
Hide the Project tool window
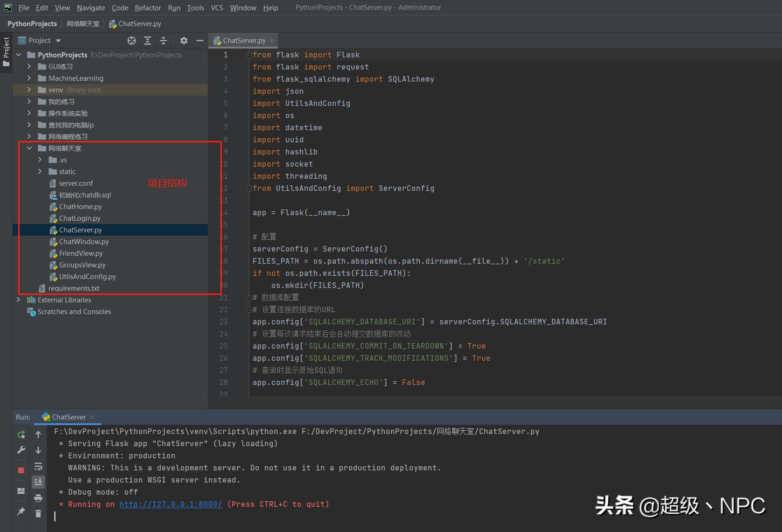(199, 41)
